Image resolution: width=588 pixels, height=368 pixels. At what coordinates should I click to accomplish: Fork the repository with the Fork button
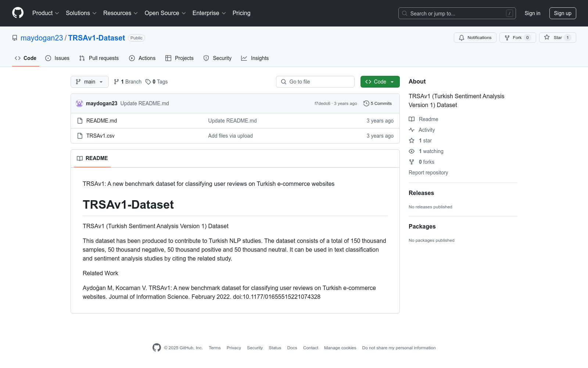click(x=518, y=38)
